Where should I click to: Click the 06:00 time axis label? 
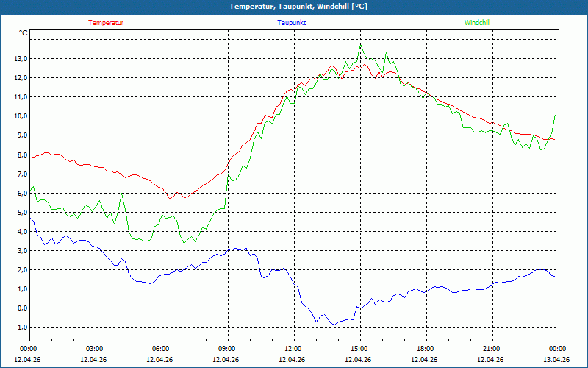tap(159, 349)
